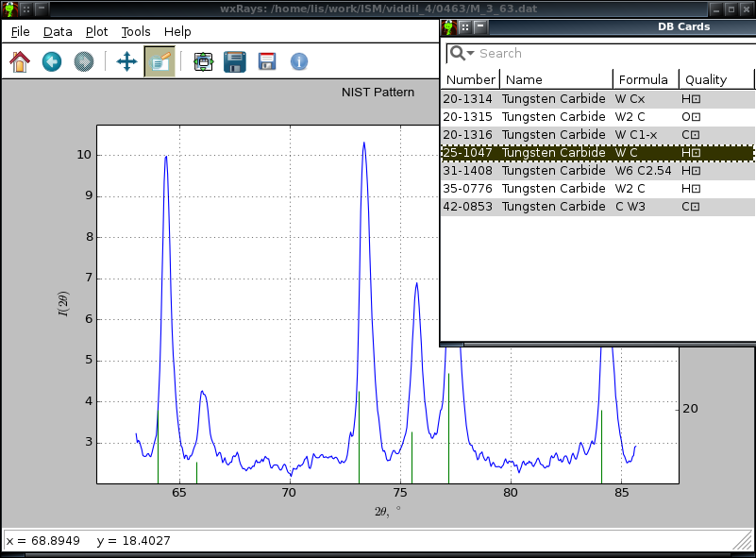Open the Tools menu
Image resolution: width=756 pixels, height=558 pixels.
[136, 31]
